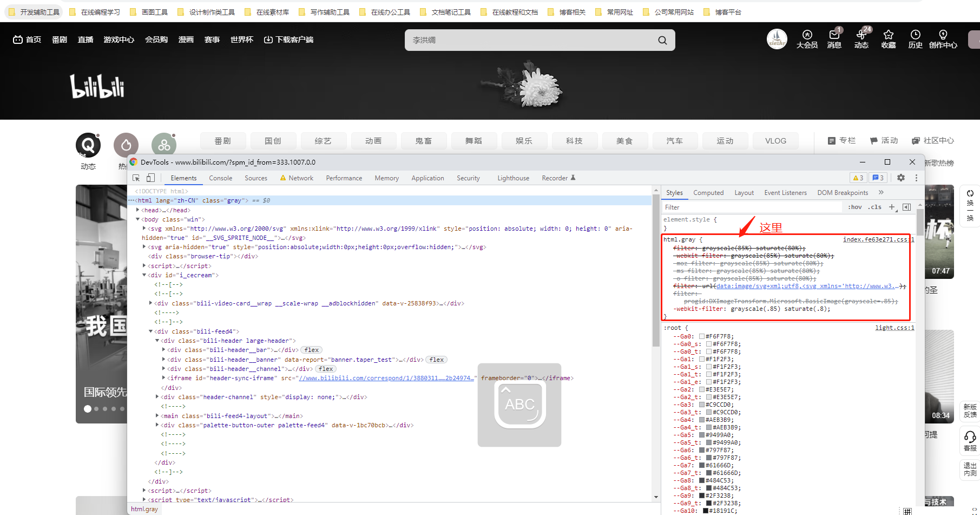Click the blue messages count badge
980x515 pixels.
point(878,178)
